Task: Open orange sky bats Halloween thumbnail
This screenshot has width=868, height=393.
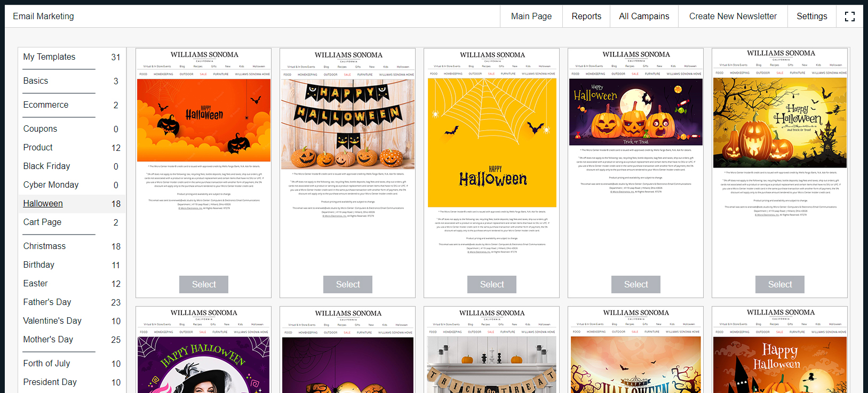Action: click(x=636, y=350)
